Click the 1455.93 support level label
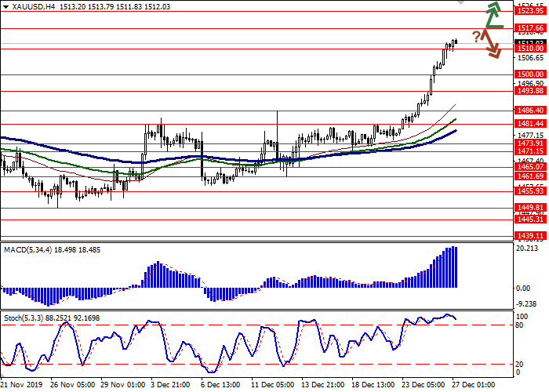Viewport: 549px width, 392px height. pos(529,191)
